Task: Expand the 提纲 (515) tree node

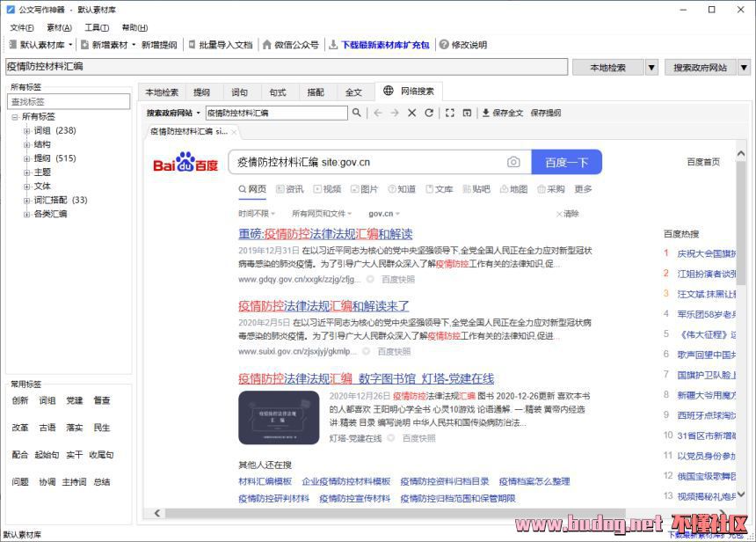Action: [x=26, y=158]
